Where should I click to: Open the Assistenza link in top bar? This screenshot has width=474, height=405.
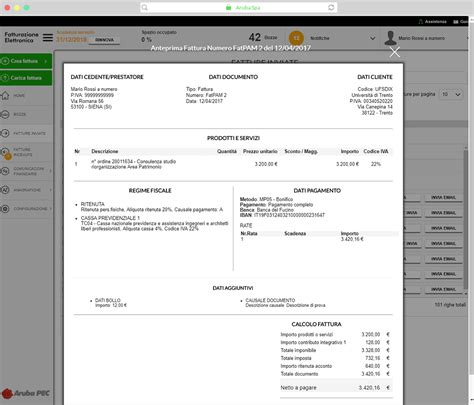coord(435,22)
